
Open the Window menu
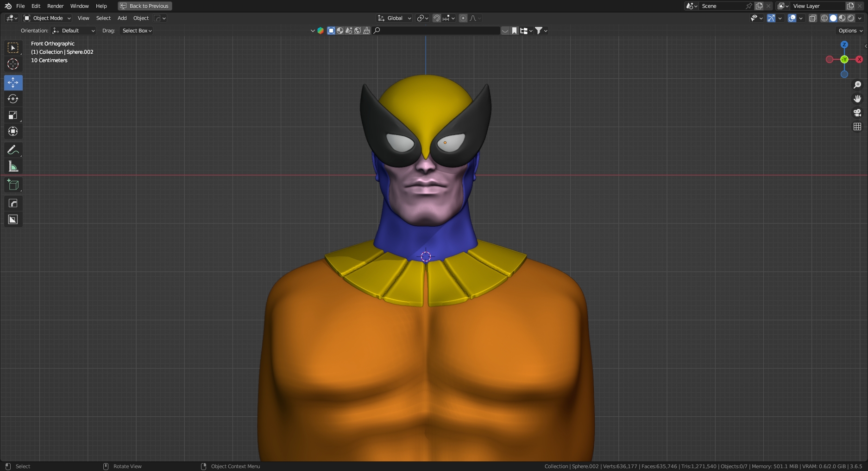click(x=79, y=6)
